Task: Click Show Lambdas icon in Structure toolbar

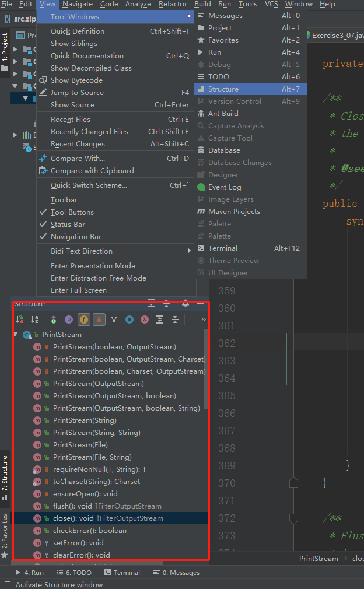Action: click(145, 320)
